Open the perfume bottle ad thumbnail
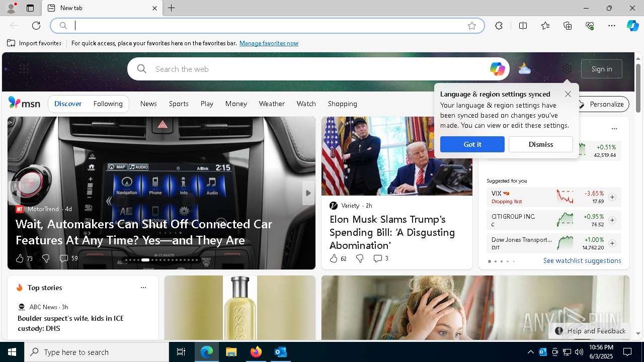This screenshot has height=362, width=644. point(240,308)
